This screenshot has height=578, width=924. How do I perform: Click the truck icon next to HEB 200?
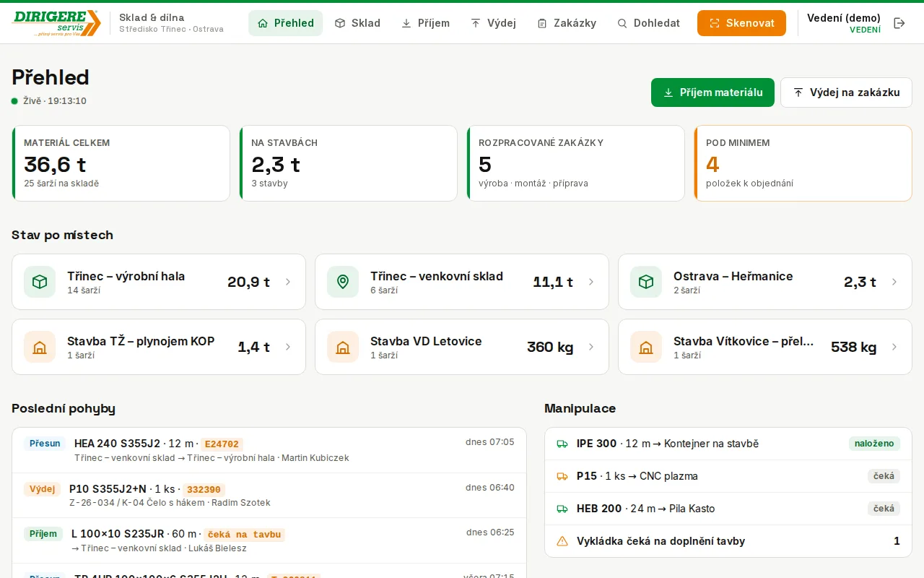click(562, 509)
